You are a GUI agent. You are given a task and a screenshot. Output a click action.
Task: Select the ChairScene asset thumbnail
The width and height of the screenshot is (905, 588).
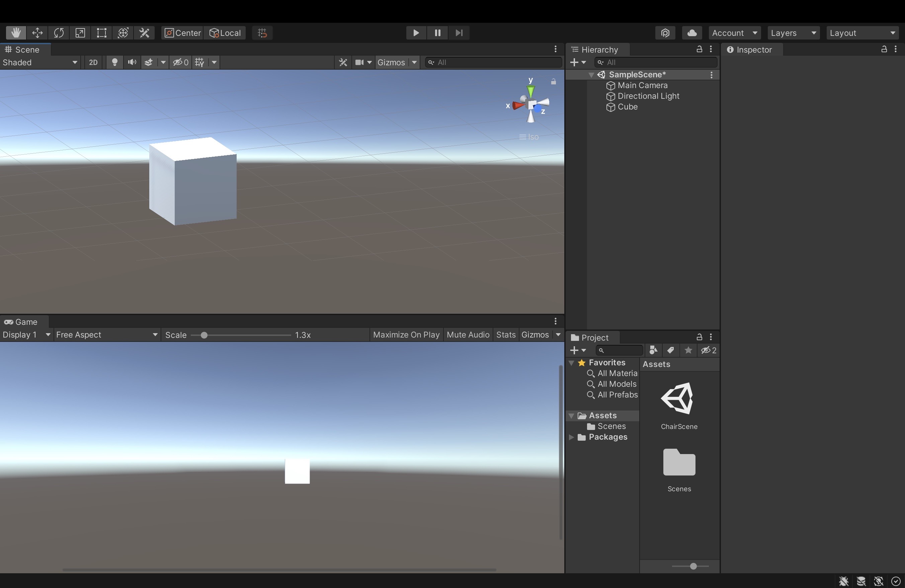point(679,398)
